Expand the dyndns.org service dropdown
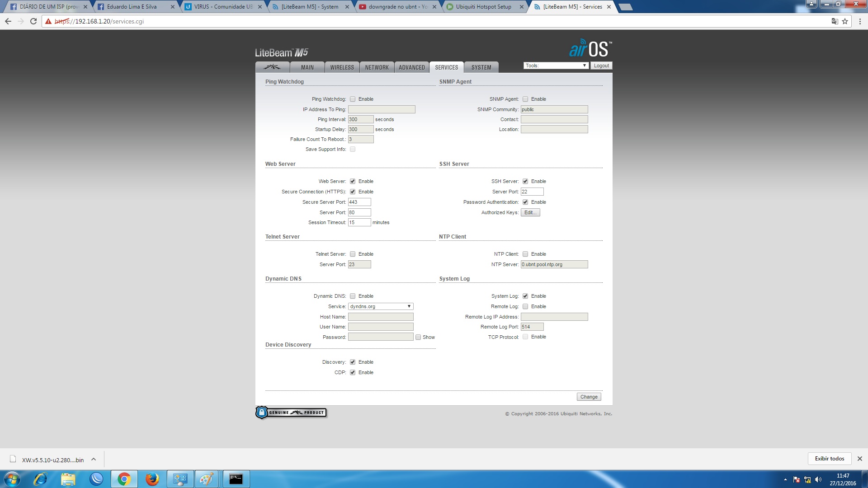The image size is (868, 488). tap(381, 306)
